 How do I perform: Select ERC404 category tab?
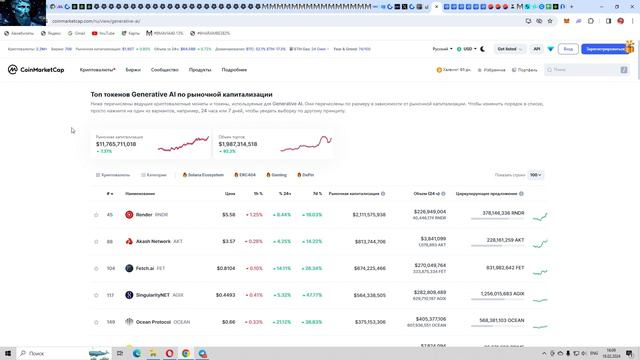[x=244, y=175]
